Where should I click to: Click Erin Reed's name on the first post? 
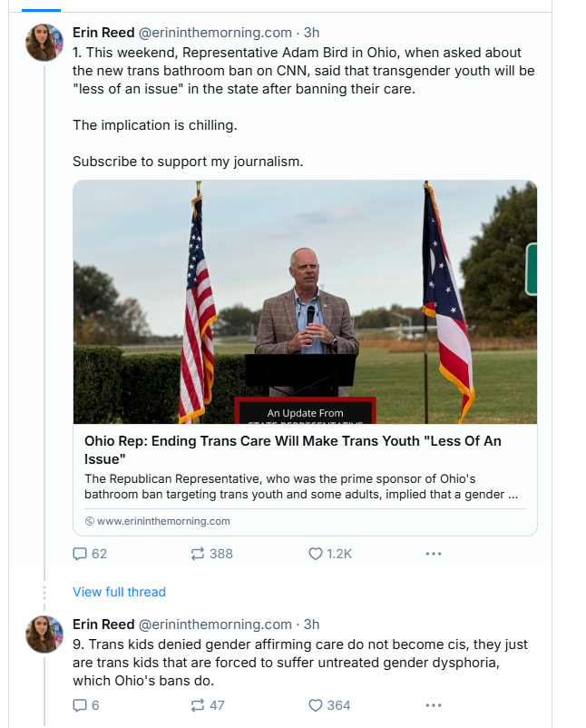click(103, 33)
